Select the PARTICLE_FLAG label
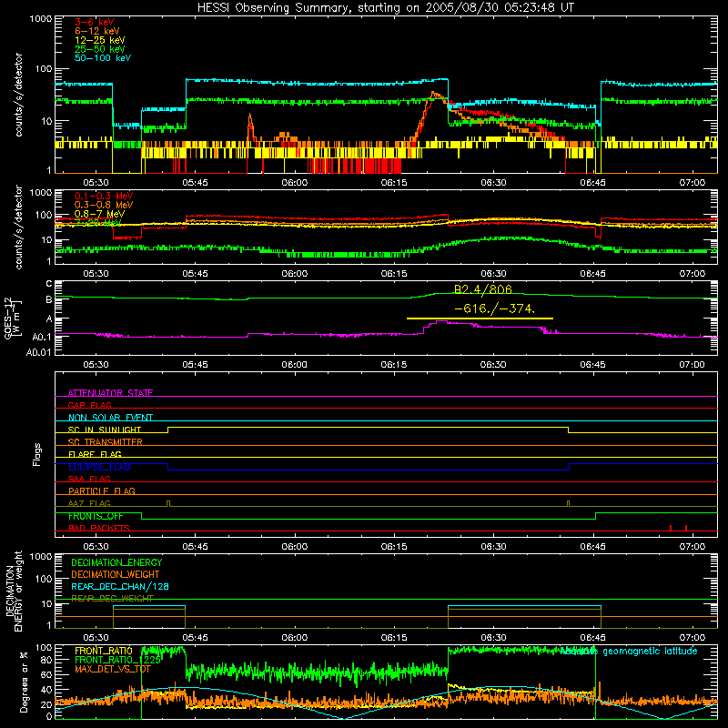 pyautogui.click(x=102, y=490)
